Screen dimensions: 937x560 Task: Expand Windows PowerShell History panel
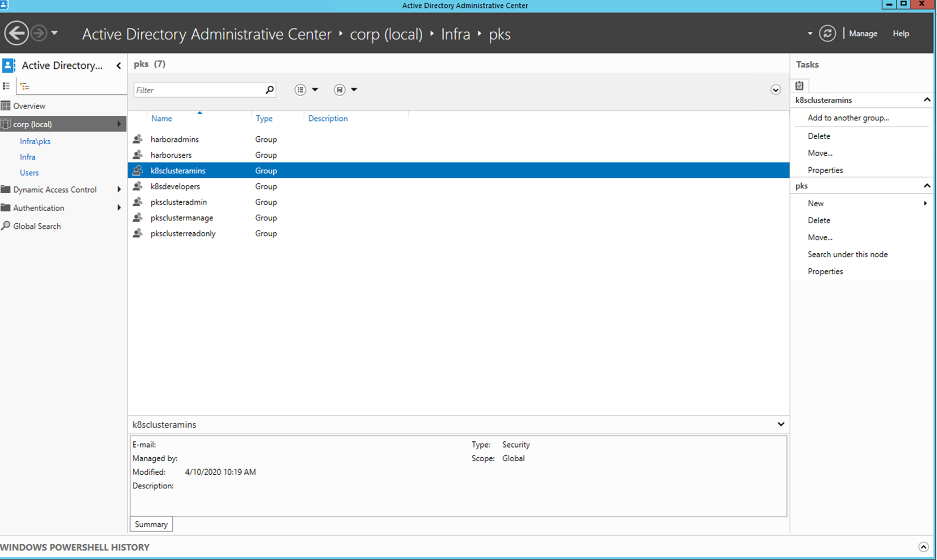tap(923, 548)
